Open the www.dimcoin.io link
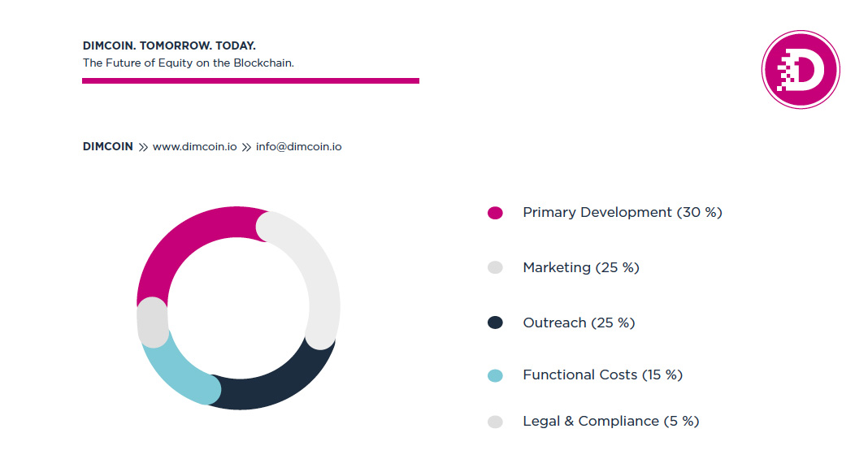This screenshot has height=472, width=868. point(195,146)
